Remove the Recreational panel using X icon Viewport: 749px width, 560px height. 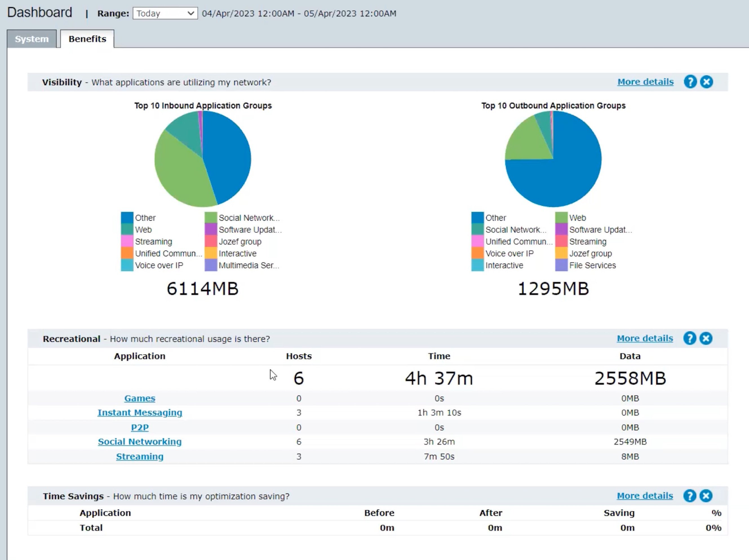coord(706,338)
